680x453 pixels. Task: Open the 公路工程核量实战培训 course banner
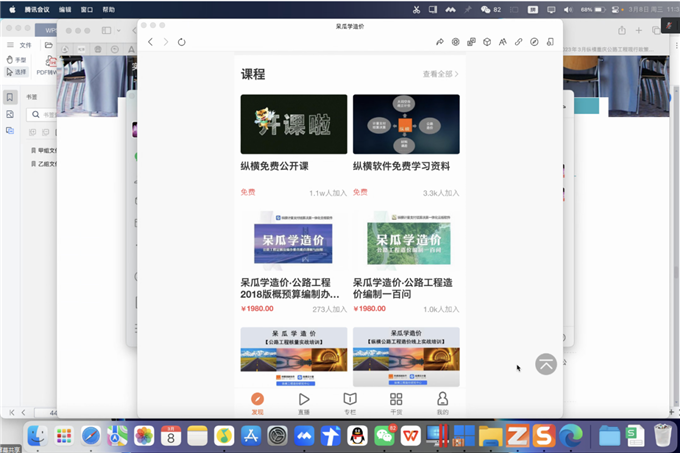pyautogui.click(x=294, y=357)
